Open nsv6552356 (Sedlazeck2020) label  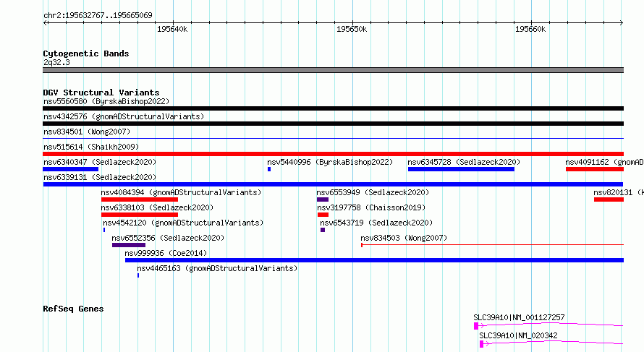(168, 238)
